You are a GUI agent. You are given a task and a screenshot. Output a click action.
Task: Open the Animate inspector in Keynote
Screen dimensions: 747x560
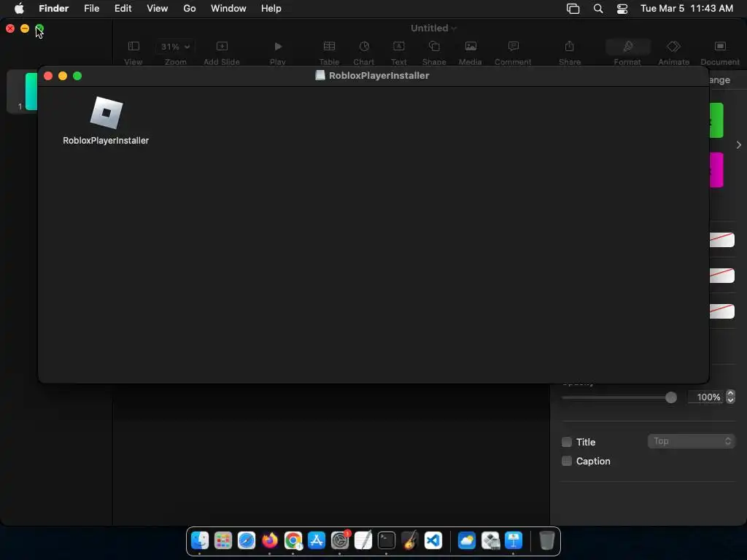click(673, 46)
